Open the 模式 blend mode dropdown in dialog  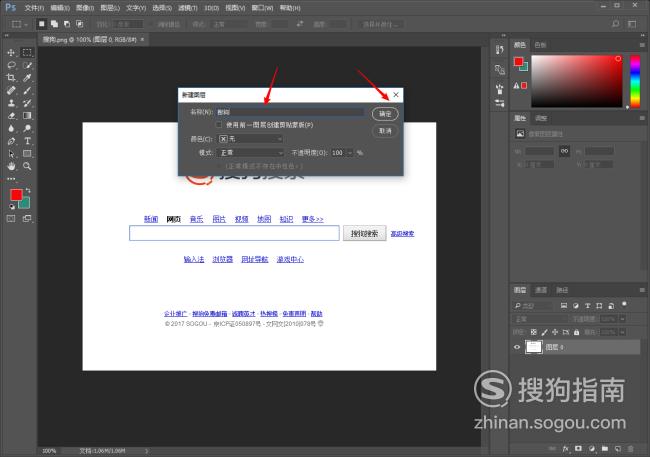(x=250, y=153)
